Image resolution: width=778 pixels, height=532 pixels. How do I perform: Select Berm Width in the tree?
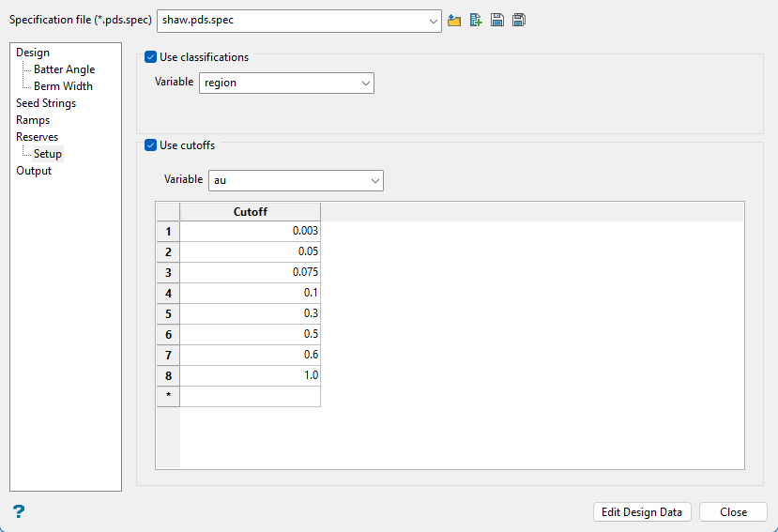pyautogui.click(x=63, y=86)
